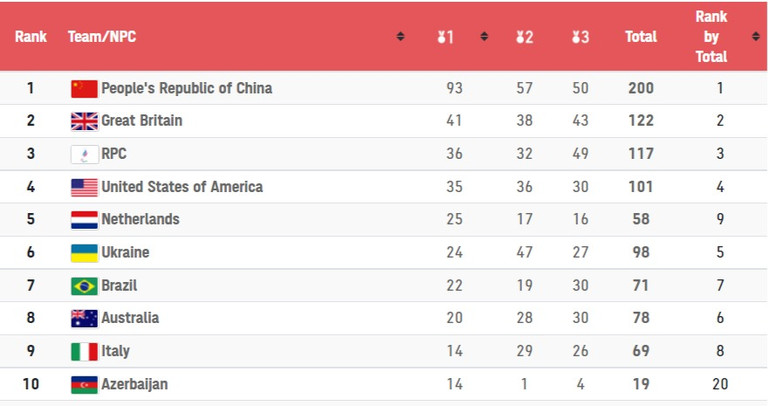Click the Team/NPC column header
This screenshot has height=406, width=770.
(x=102, y=37)
